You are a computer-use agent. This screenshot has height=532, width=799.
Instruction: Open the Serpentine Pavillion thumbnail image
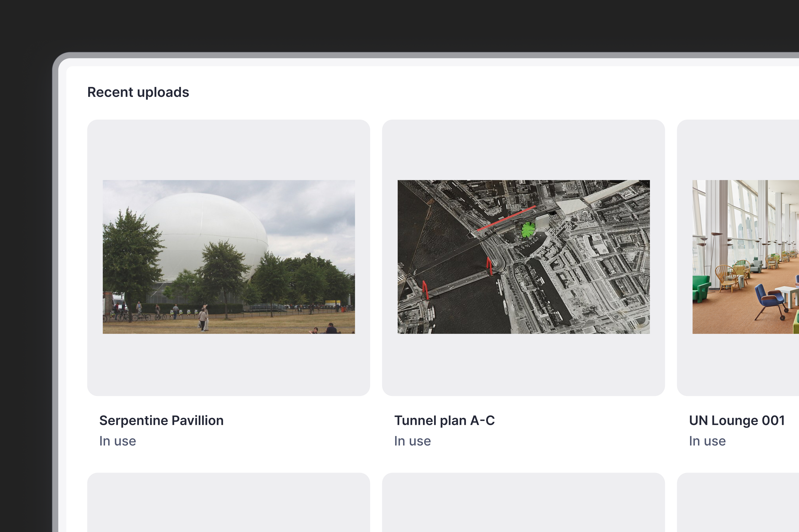click(x=229, y=257)
